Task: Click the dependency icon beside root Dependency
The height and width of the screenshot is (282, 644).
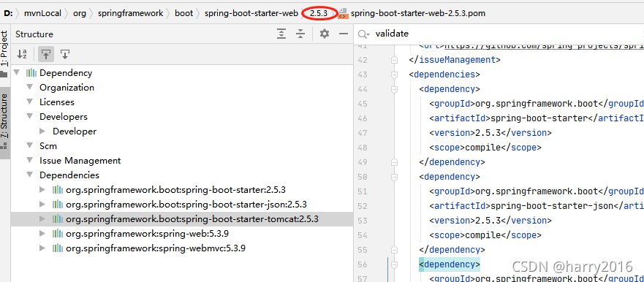Action: pos(31,73)
